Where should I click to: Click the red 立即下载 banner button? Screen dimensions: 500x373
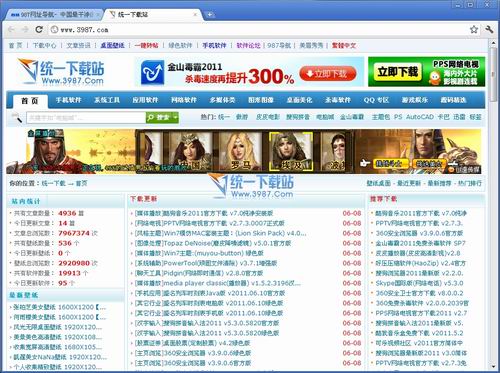328,74
